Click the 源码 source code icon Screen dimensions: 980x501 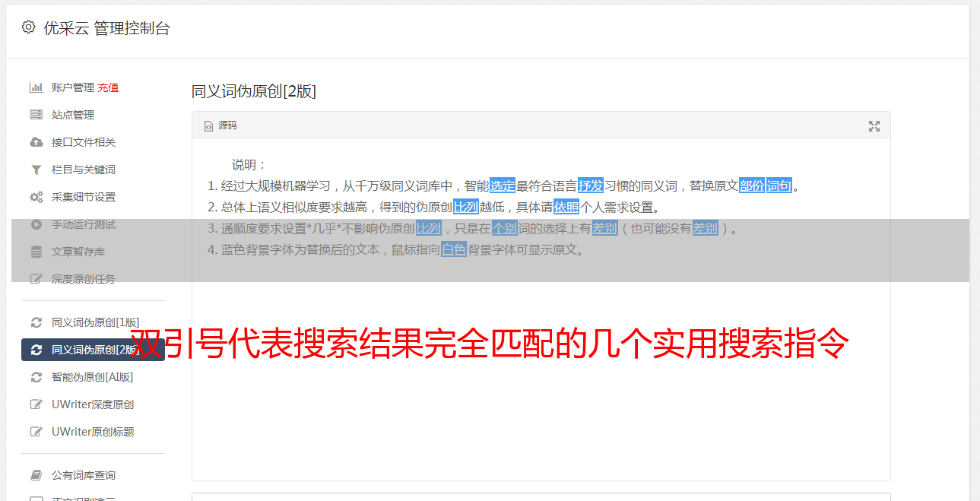(x=208, y=126)
